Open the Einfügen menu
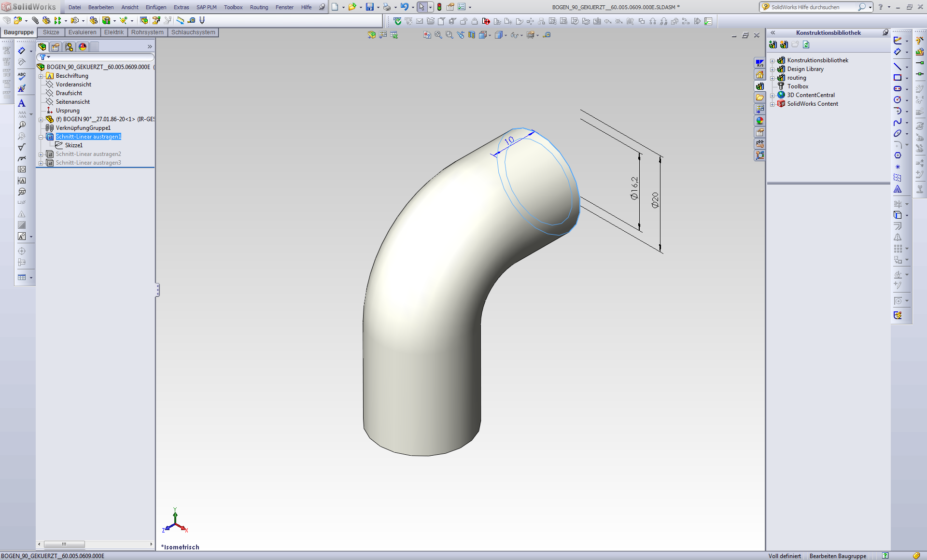 click(155, 7)
